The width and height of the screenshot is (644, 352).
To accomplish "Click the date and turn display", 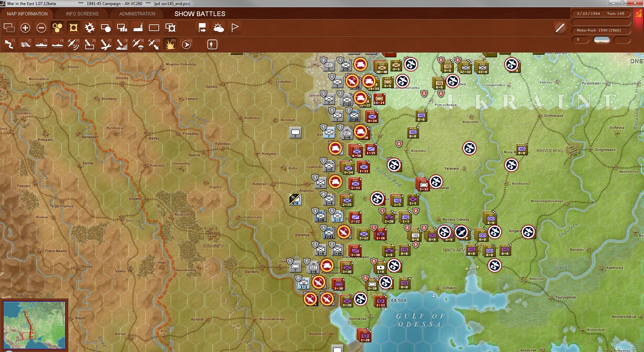I will coord(601,14).
